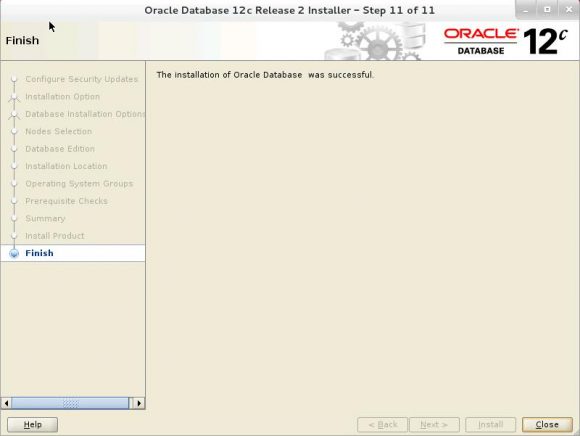Screen dimensions: 580x436
Task: Click the Configure Security Updates step bullet
Action: click(14, 79)
